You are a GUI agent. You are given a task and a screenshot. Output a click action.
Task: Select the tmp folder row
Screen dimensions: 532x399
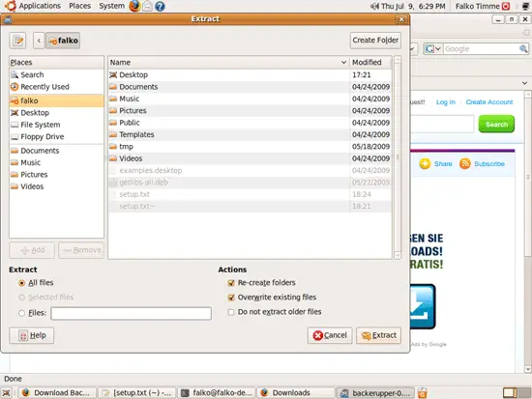click(x=250, y=147)
